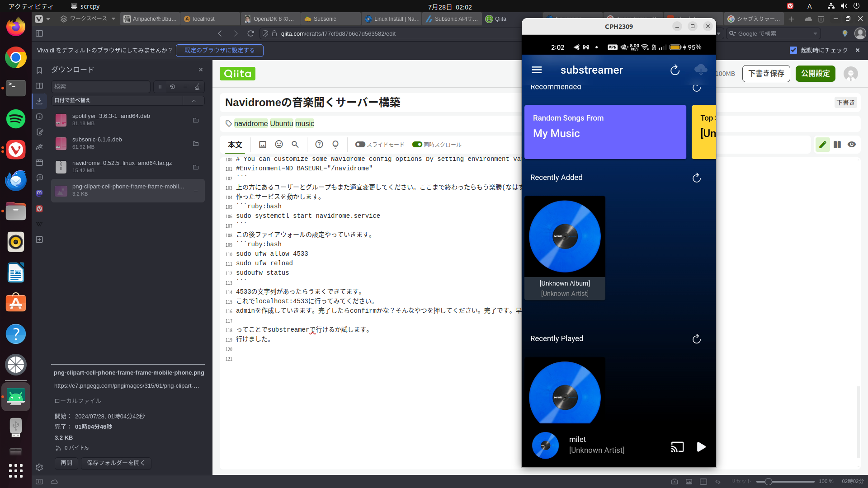Expand the ワークスペース dropdown
The height and width of the screenshot is (488, 868).
point(113,19)
